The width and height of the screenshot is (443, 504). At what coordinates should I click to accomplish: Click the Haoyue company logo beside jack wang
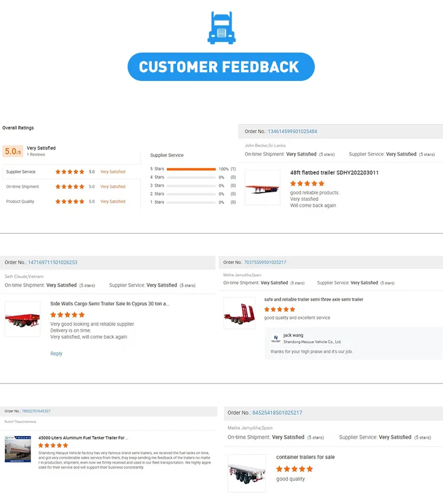tap(276, 339)
